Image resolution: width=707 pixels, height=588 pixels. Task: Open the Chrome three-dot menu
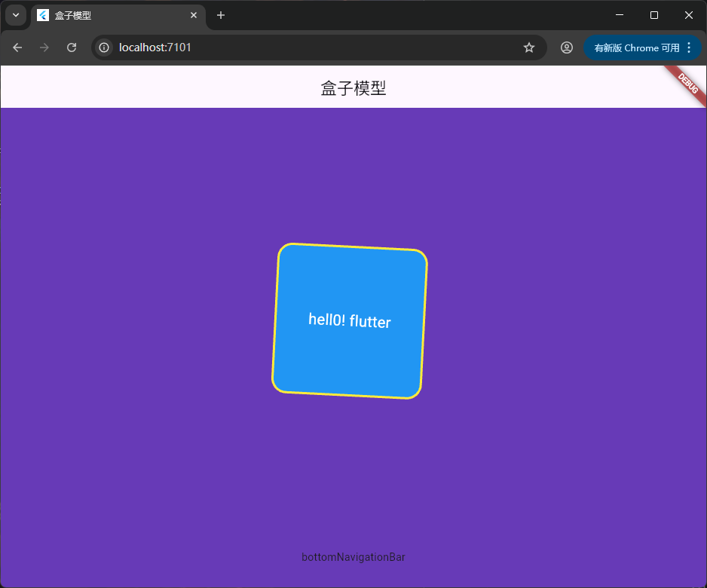pos(689,47)
